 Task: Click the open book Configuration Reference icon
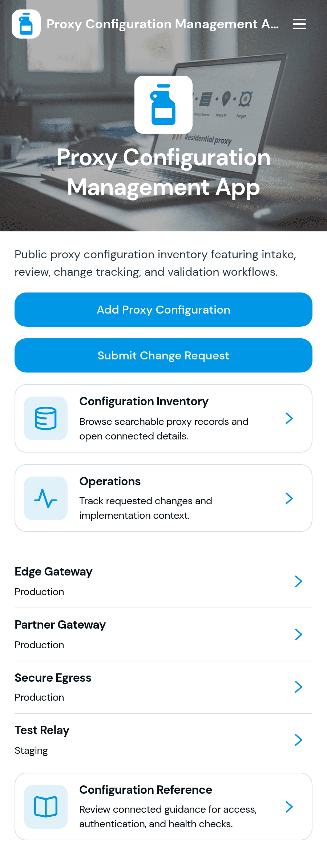[x=46, y=807]
